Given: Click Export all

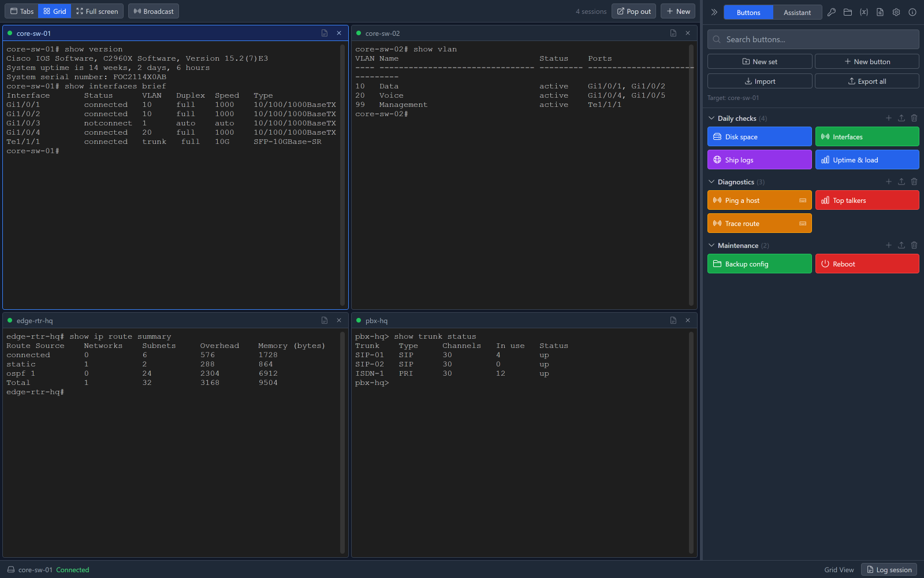Looking at the screenshot, I should (867, 81).
